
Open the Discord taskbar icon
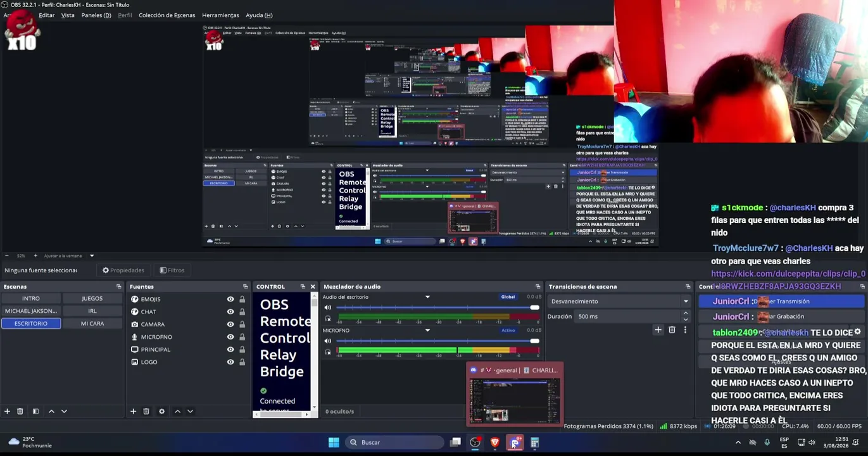pyautogui.click(x=515, y=443)
